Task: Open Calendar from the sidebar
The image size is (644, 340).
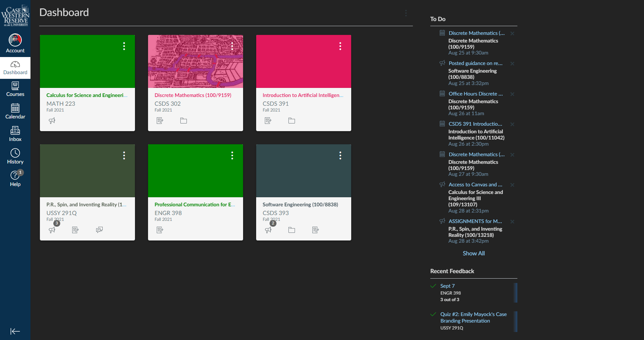Action: (15, 111)
